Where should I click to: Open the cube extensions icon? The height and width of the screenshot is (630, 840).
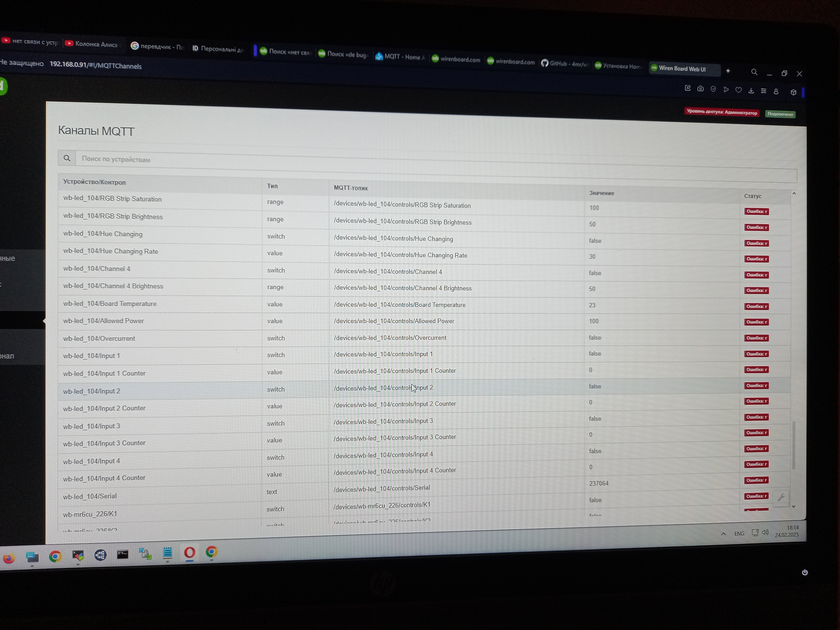pos(793,92)
